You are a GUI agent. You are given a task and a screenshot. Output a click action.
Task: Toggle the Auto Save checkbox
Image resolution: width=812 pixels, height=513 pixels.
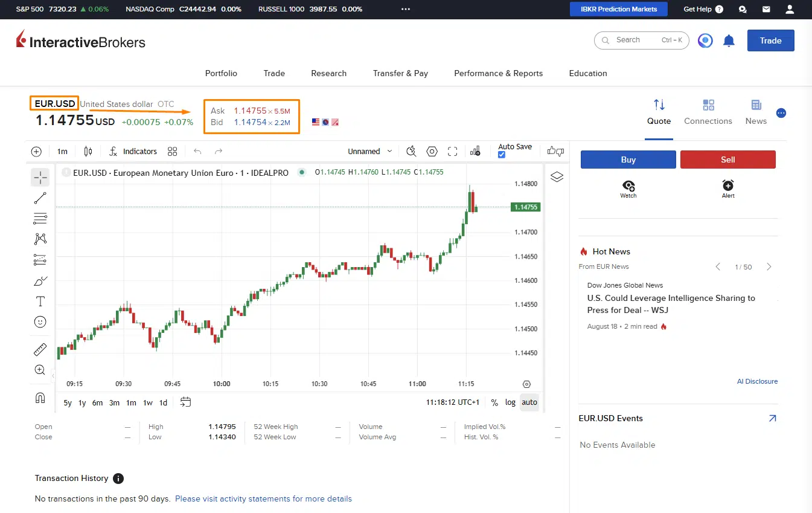[502, 155]
